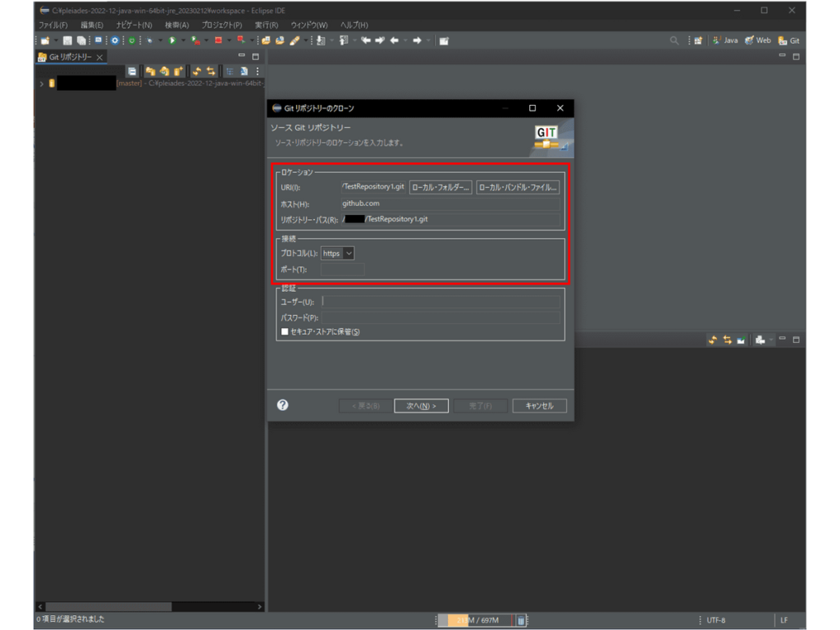Click the ローカル・フォルダー... button
840x630 pixels.
(441, 188)
